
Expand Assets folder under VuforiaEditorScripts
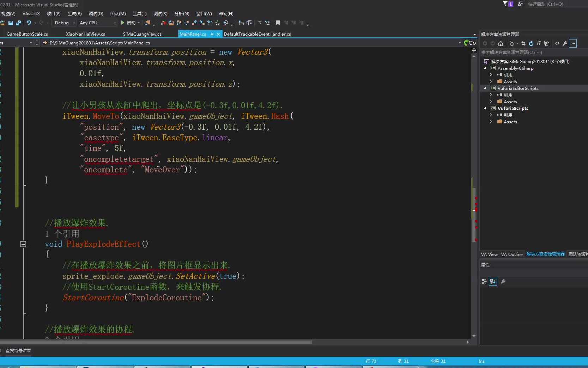(491, 102)
